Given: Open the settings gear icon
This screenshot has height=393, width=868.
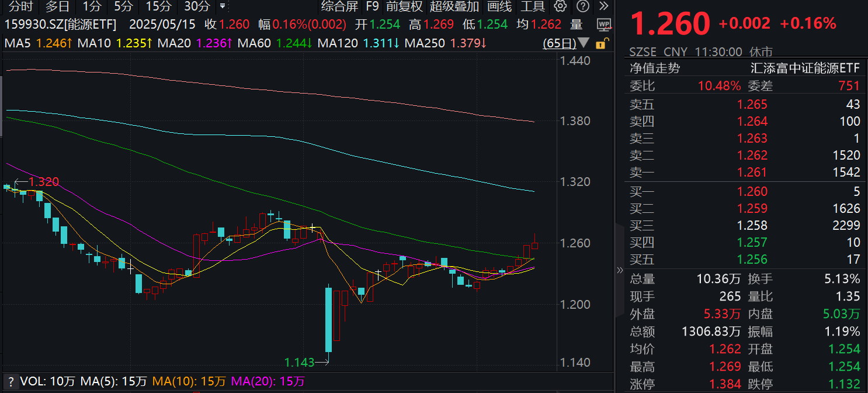Looking at the screenshot, I should pos(560,7).
